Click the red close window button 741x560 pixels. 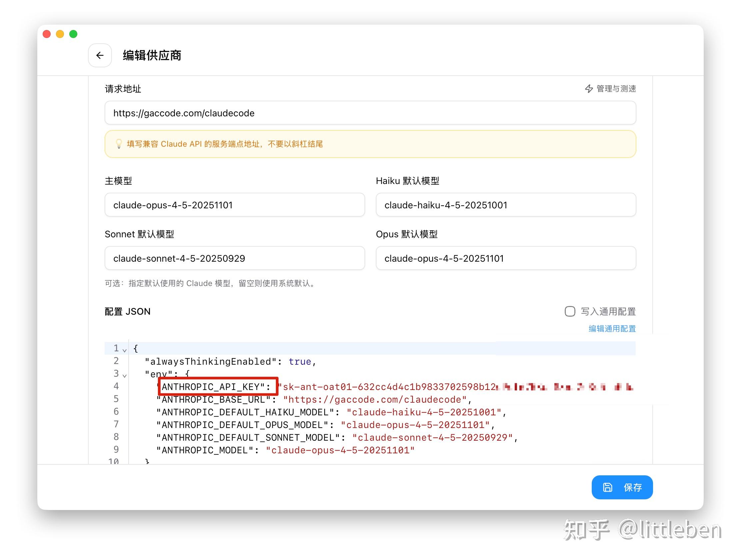47,34
